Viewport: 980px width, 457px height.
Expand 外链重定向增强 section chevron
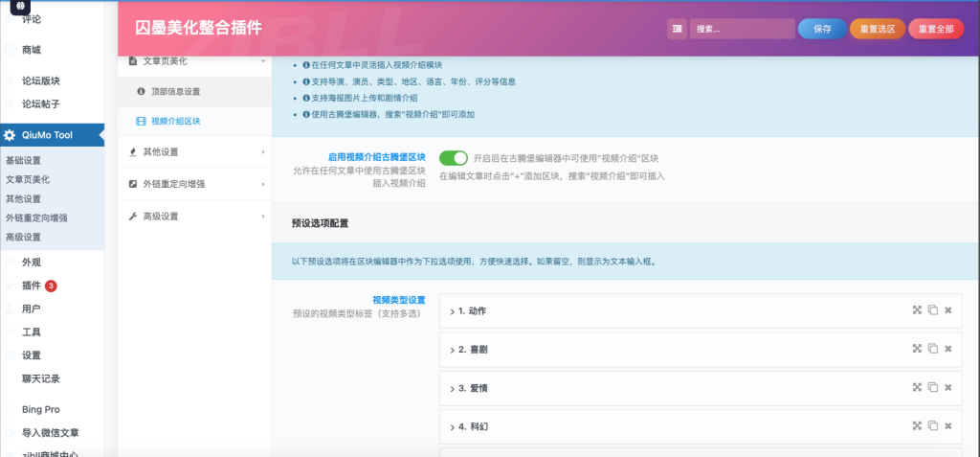click(x=262, y=184)
